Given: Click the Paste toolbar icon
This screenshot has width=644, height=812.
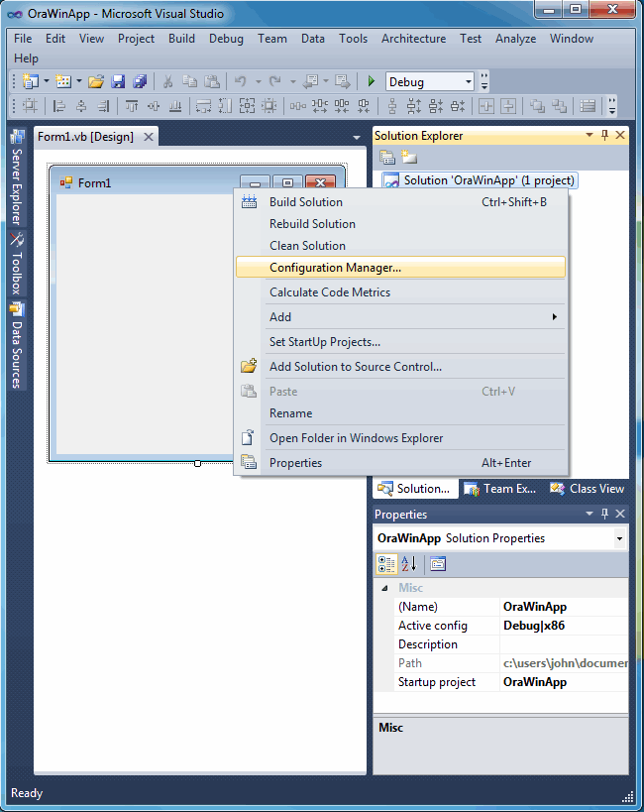Looking at the screenshot, I should 212,81.
